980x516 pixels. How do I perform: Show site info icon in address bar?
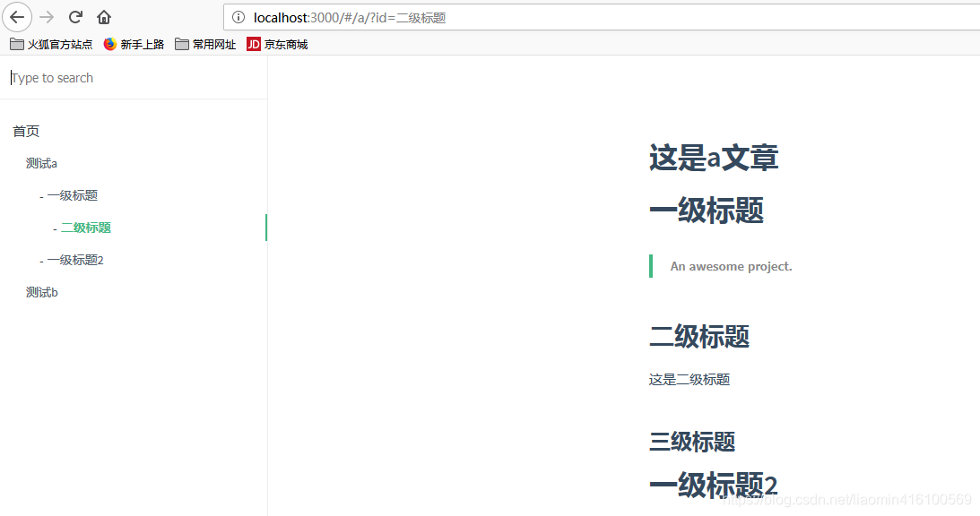[238, 17]
